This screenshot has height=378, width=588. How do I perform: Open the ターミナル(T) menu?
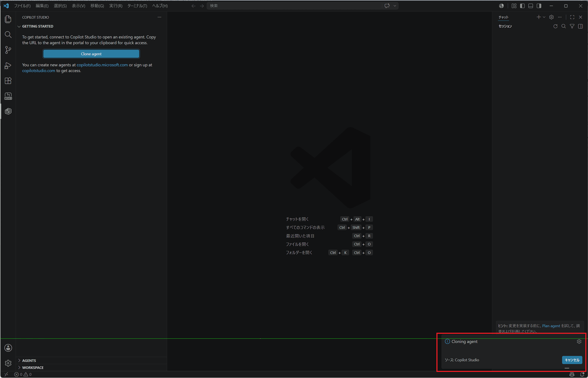[137, 6]
